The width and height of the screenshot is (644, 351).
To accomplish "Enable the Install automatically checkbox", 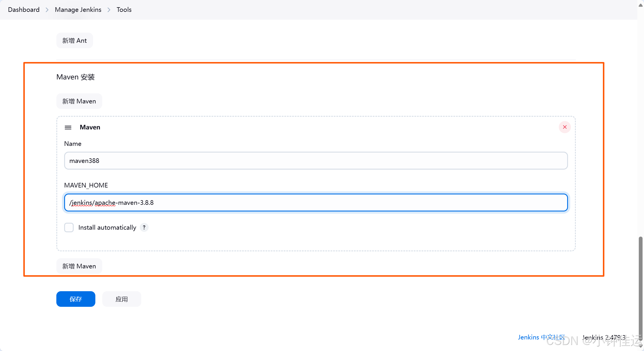I will click(69, 227).
